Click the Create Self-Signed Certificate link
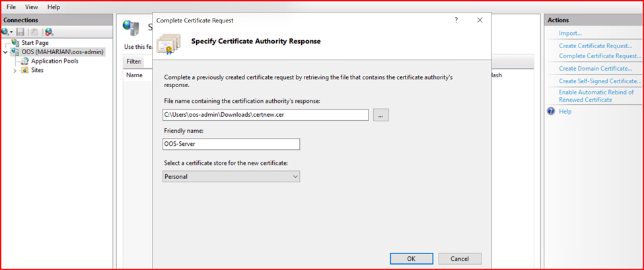This screenshot has height=270, width=644. (x=600, y=81)
